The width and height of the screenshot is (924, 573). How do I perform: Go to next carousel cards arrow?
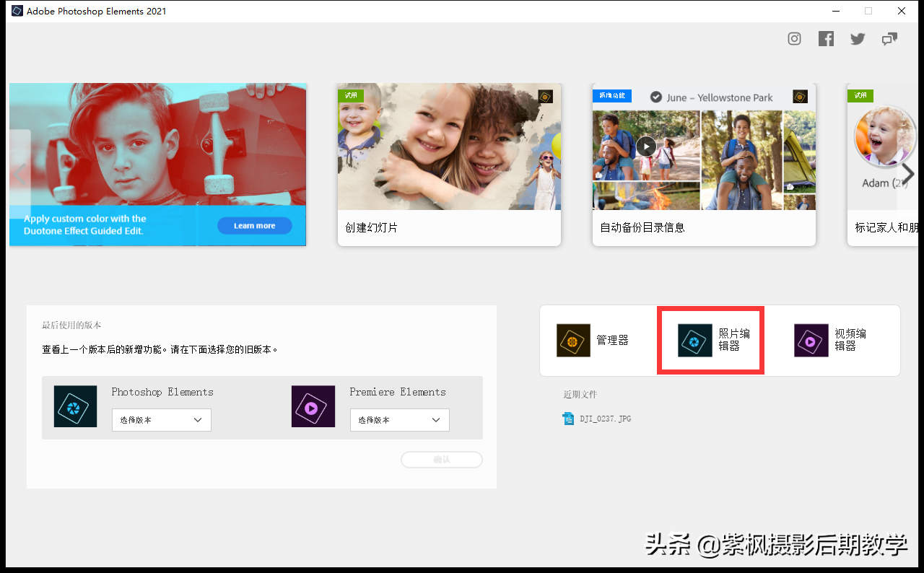coord(909,173)
